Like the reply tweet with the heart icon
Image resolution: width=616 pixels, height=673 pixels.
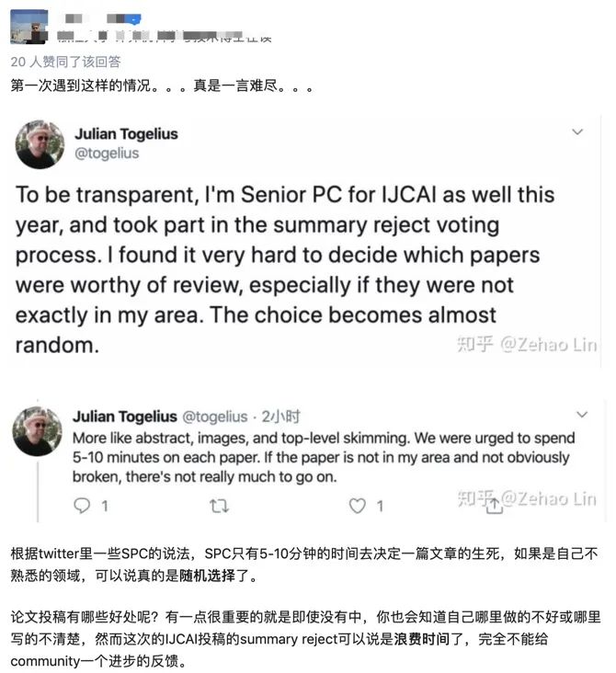click(359, 506)
